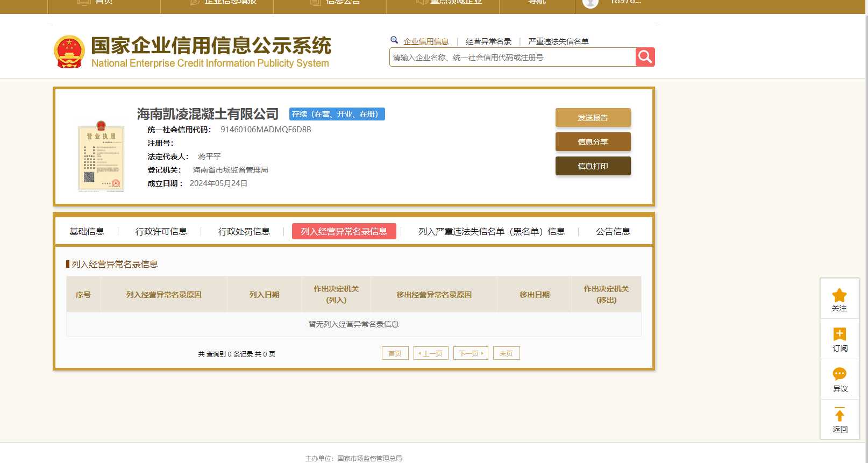Select the 严重违法失信名单 search category

click(x=558, y=41)
